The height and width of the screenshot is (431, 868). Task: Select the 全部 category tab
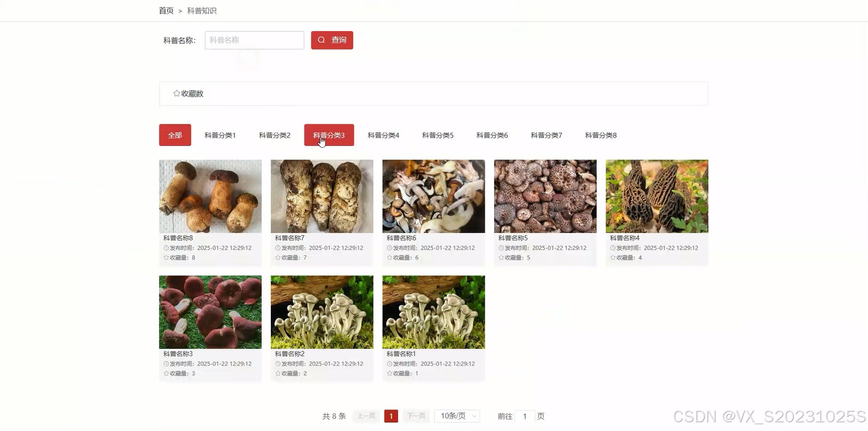pos(175,135)
